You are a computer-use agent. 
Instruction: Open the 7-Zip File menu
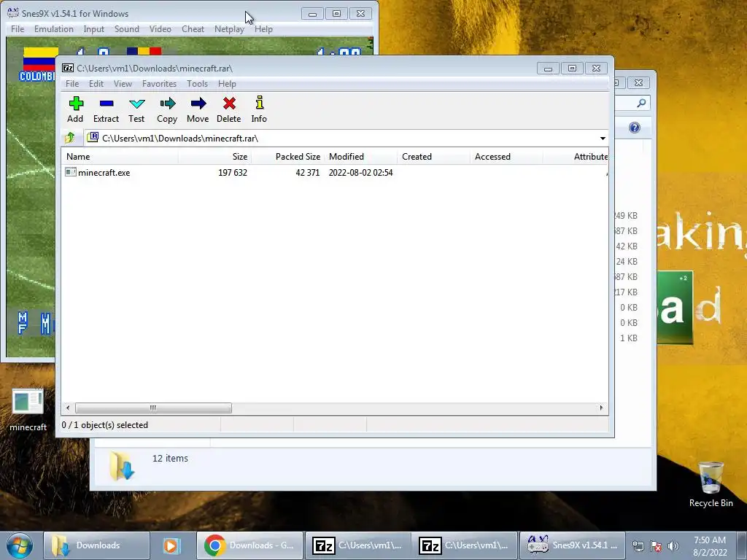pos(72,84)
